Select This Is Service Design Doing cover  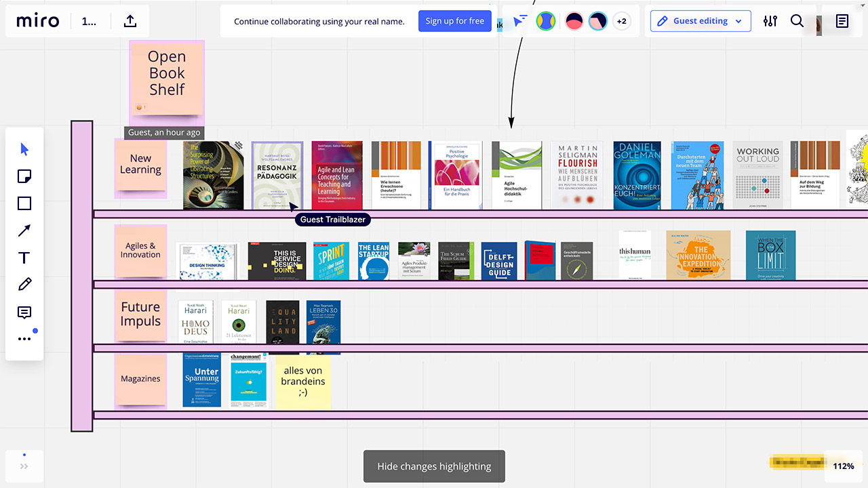click(277, 262)
